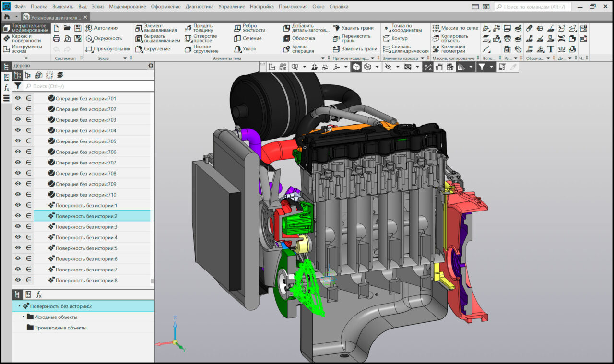Hide Операция без истории:701 via eye icon
614x364 pixels.
click(18, 98)
